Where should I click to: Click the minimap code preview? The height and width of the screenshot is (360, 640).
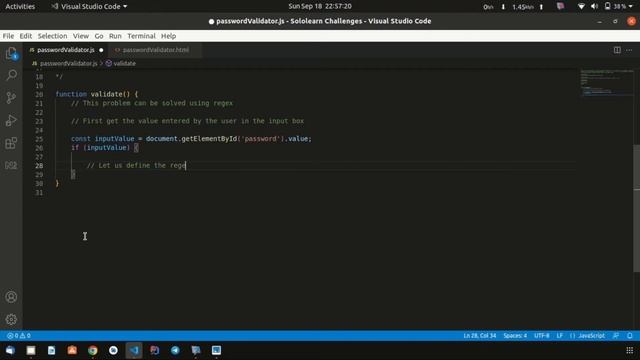[607, 83]
